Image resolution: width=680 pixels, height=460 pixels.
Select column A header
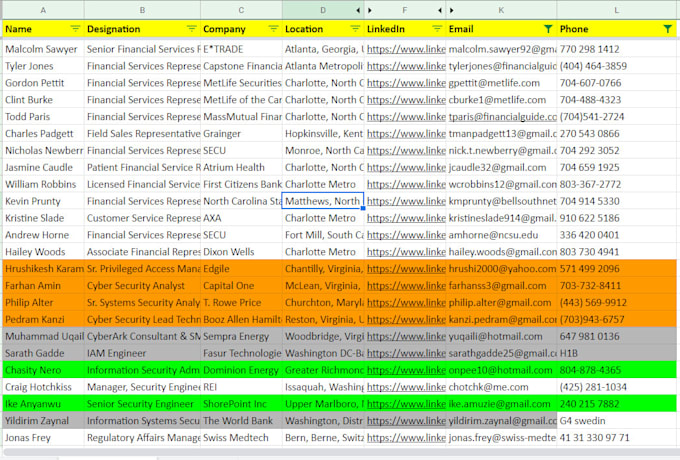click(x=43, y=10)
